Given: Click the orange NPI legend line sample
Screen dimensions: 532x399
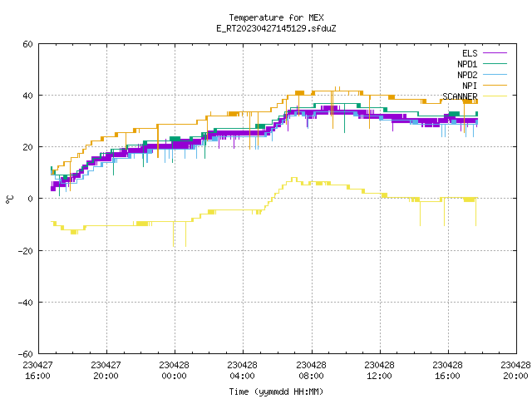Looking at the screenshot, I should pyautogui.click(x=495, y=86).
